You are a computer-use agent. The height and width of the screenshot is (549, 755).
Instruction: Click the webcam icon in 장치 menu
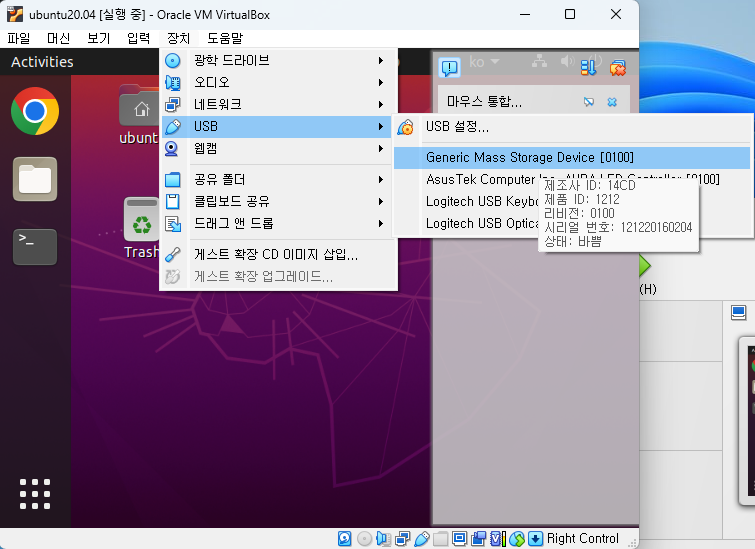pyautogui.click(x=171, y=149)
